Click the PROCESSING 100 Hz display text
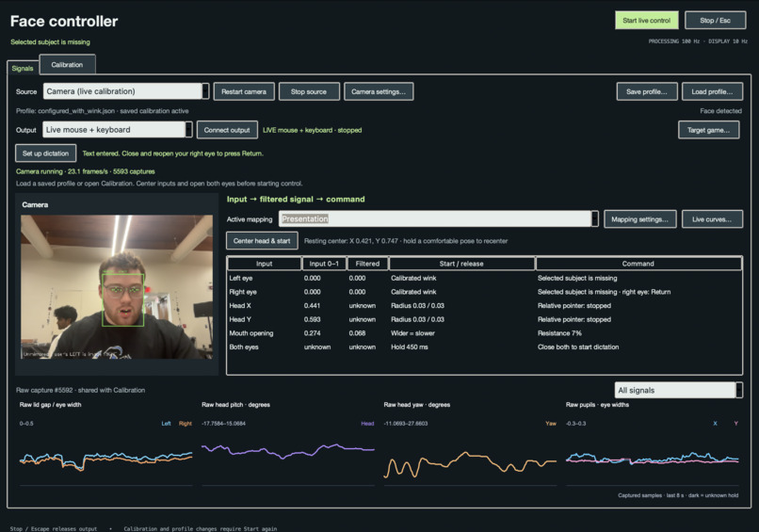This screenshot has width=759, height=532. click(698, 41)
